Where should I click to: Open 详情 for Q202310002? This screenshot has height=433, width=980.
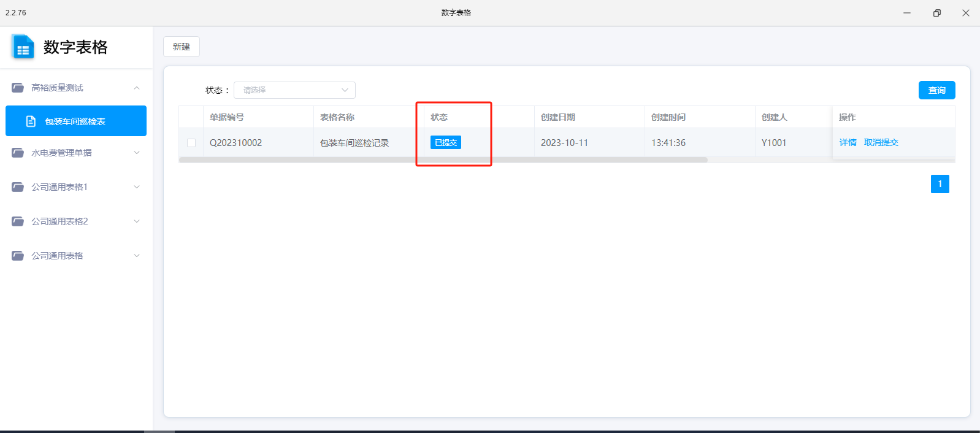click(848, 142)
